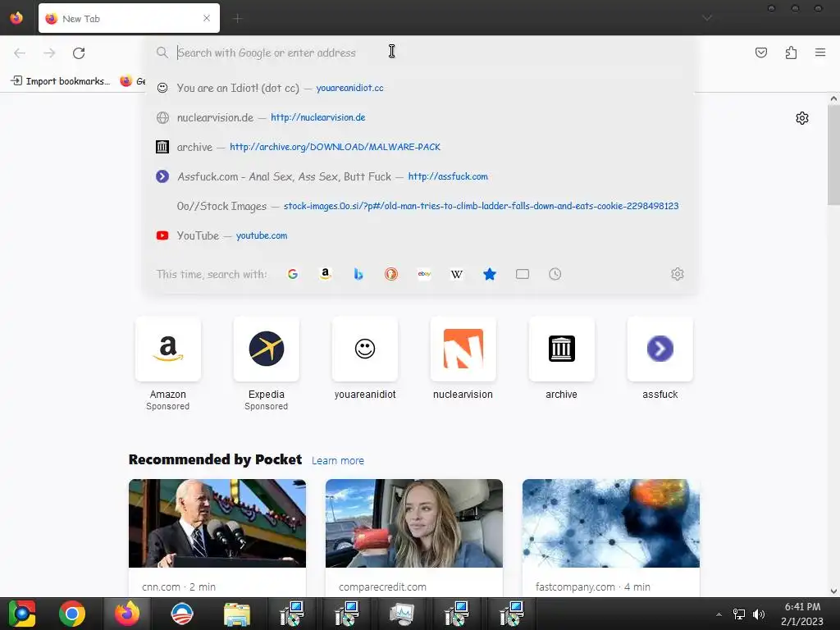
Task: Open the fastcompany.com Pocket story
Action: point(610,538)
